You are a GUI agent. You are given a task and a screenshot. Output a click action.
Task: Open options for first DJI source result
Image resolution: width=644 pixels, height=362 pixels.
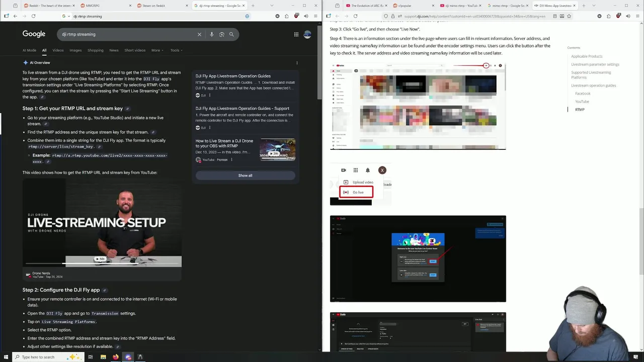(x=210, y=95)
